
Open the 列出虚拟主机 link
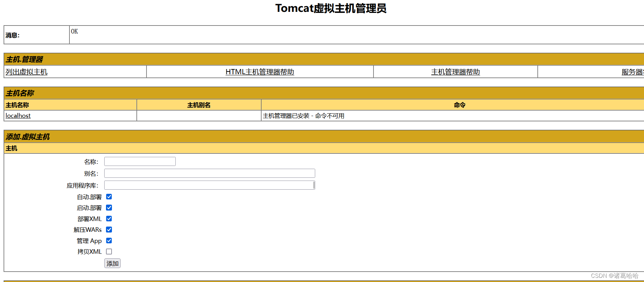pos(26,72)
